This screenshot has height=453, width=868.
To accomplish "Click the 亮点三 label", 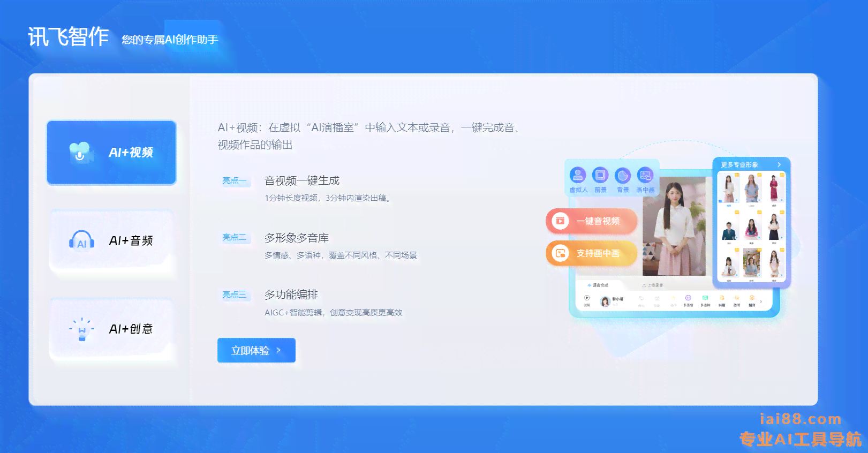I will click(235, 295).
